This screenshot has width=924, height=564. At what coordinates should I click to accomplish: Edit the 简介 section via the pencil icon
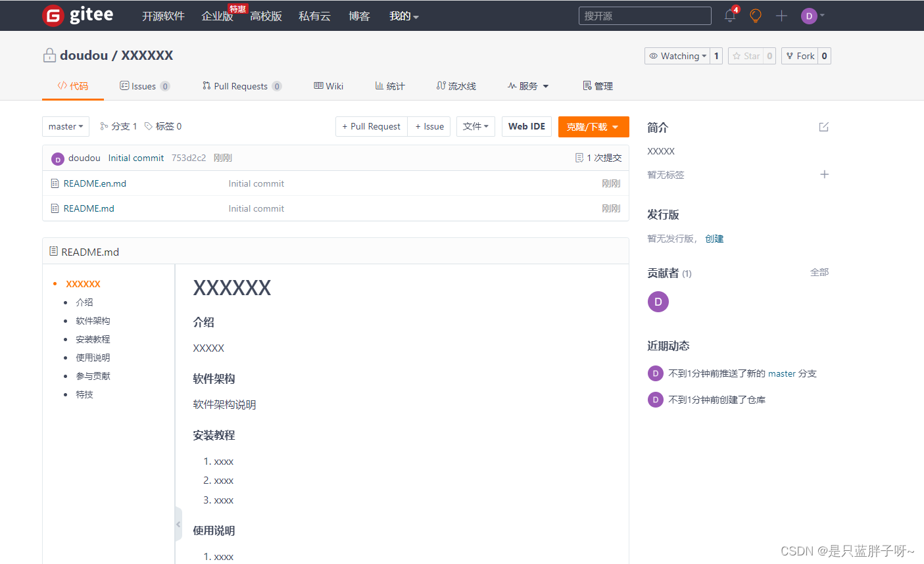pyautogui.click(x=823, y=127)
